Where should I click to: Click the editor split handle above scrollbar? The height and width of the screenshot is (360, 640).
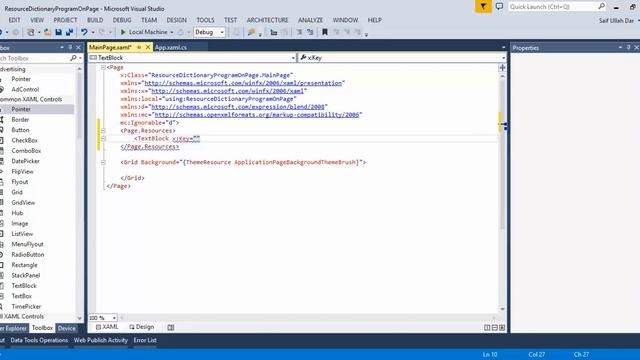(502, 68)
